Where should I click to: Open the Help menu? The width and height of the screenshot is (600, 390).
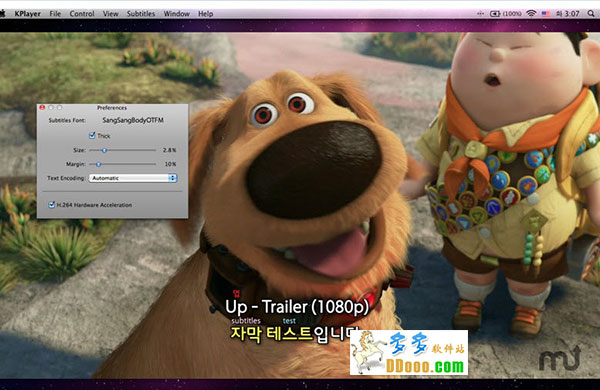coord(205,14)
